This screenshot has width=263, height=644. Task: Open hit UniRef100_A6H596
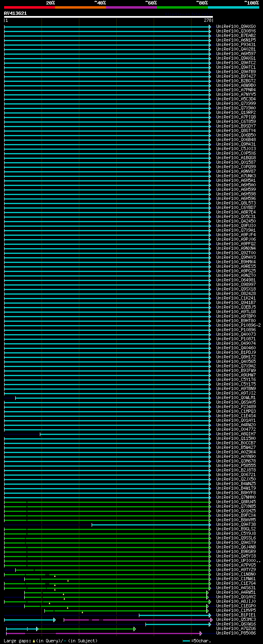(236, 198)
